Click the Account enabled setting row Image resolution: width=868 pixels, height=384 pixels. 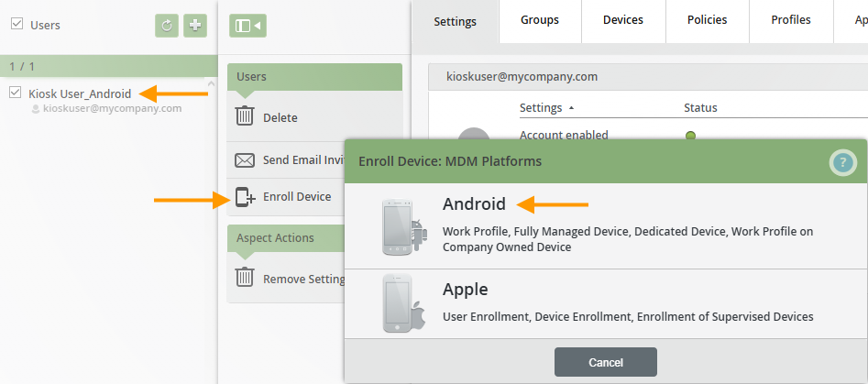click(x=564, y=135)
